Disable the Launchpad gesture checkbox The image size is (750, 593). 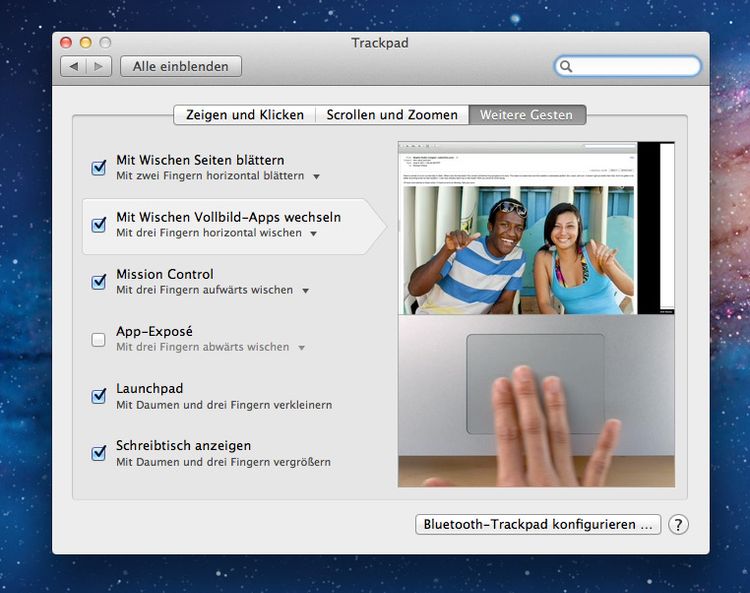pos(99,396)
